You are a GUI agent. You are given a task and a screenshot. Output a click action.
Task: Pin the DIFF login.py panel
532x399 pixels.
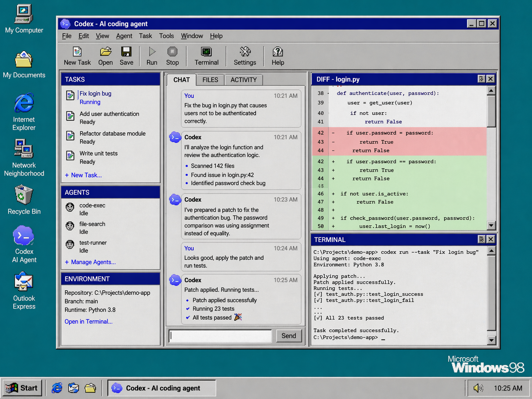[x=481, y=79]
